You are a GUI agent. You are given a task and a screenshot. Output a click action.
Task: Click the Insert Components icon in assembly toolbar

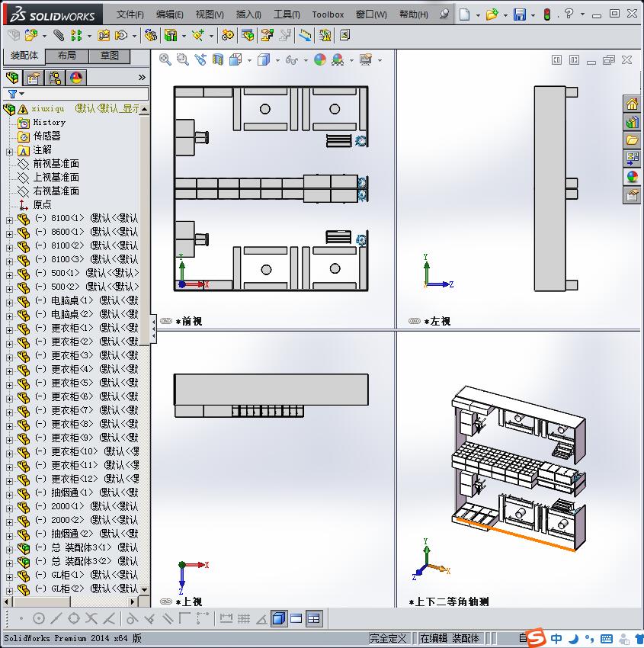tap(30, 36)
